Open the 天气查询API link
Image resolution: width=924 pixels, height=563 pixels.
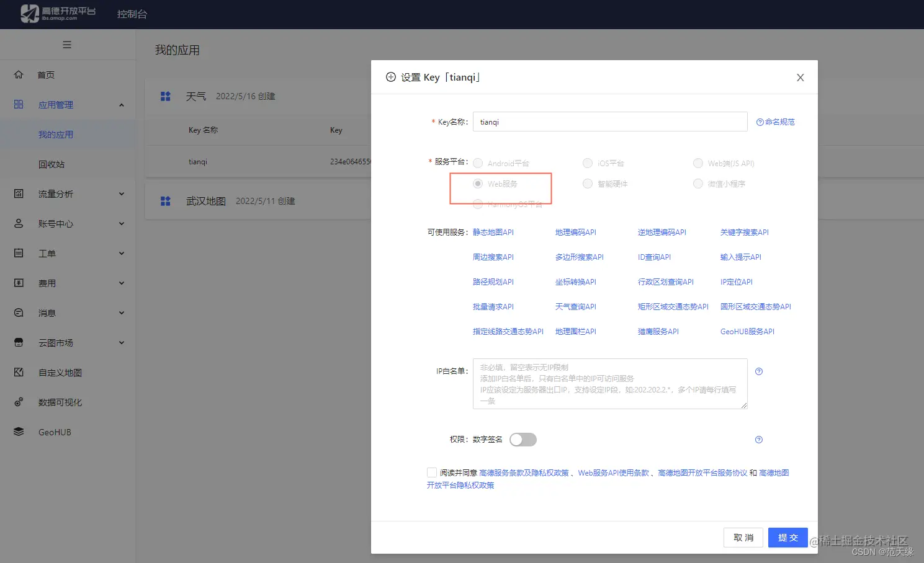[575, 306]
